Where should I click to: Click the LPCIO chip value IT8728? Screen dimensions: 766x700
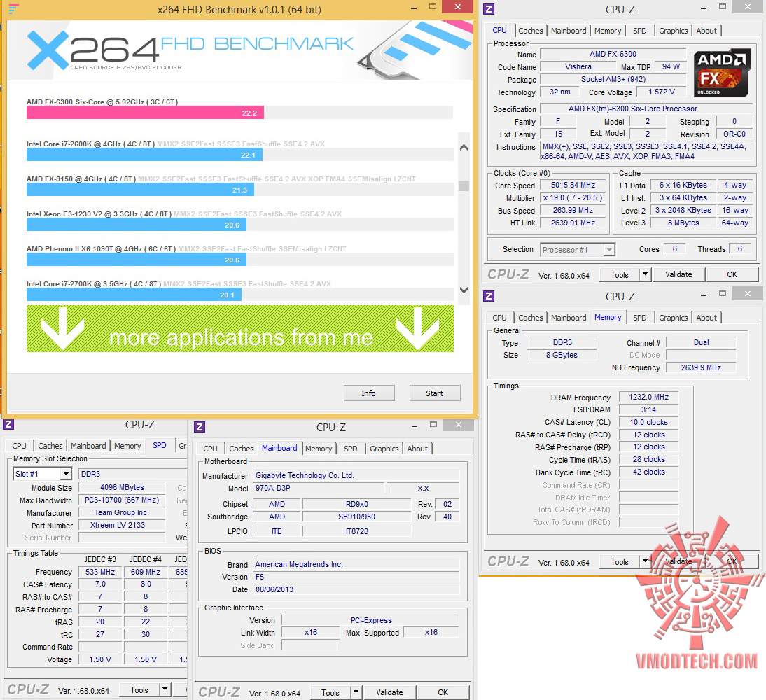coord(356,531)
